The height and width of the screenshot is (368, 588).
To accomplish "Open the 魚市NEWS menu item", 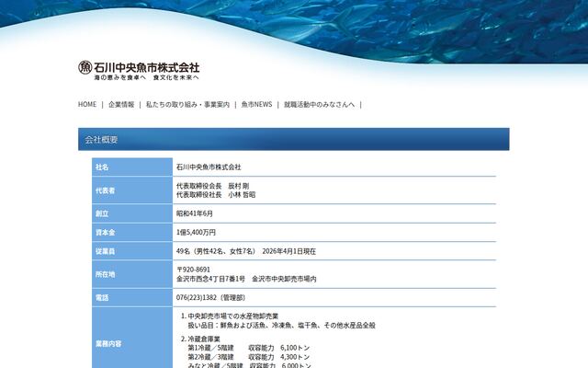I will (256, 104).
